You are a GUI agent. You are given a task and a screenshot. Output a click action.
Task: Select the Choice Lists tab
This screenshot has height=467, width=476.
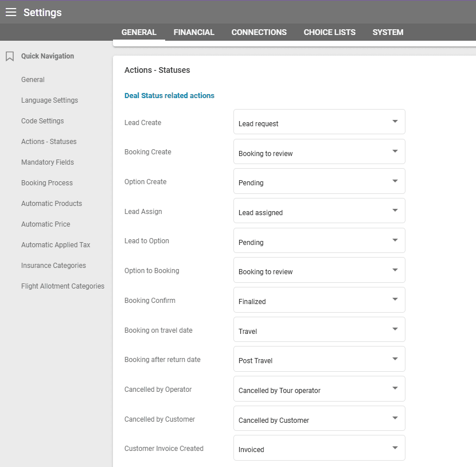click(x=329, y=32)
